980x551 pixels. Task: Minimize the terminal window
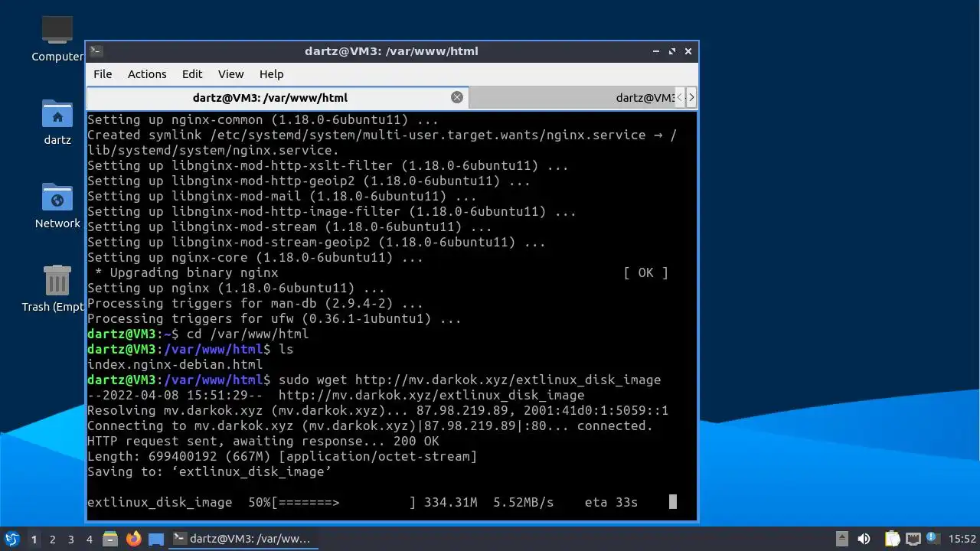656,51
